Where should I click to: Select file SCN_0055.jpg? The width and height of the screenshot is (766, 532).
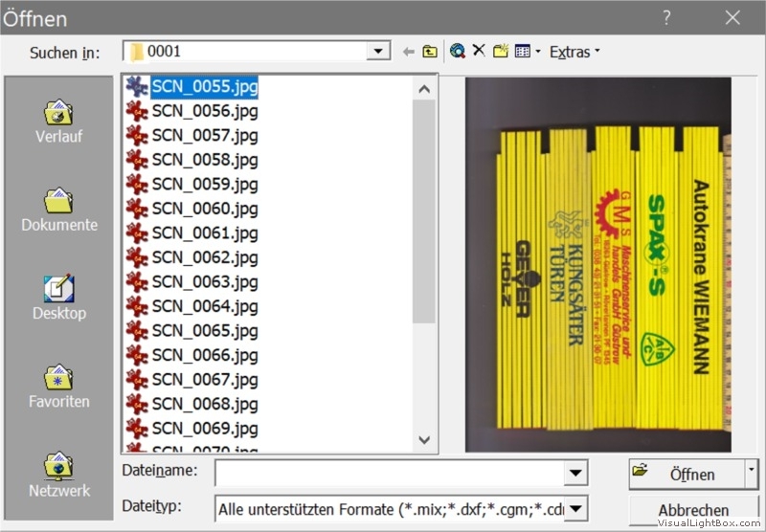point(205,87)
